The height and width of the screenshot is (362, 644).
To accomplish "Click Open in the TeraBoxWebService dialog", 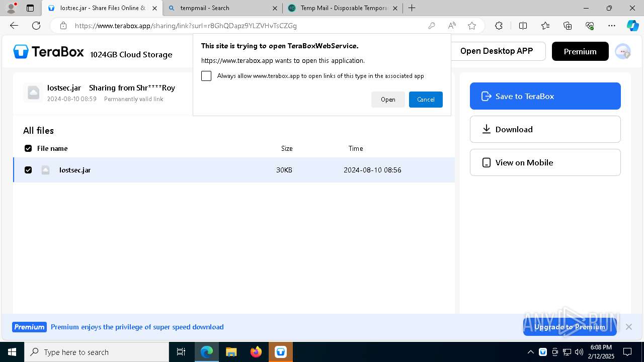I will (388, 100).
